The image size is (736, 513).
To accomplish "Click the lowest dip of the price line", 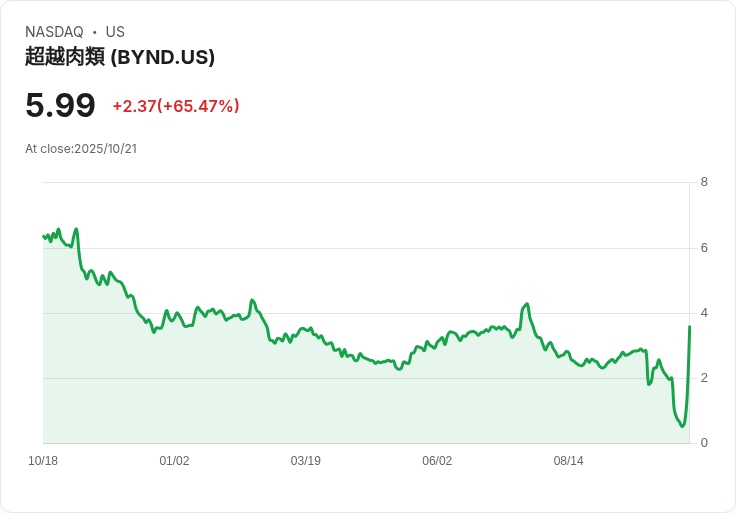I will click(x=683, y=427).
